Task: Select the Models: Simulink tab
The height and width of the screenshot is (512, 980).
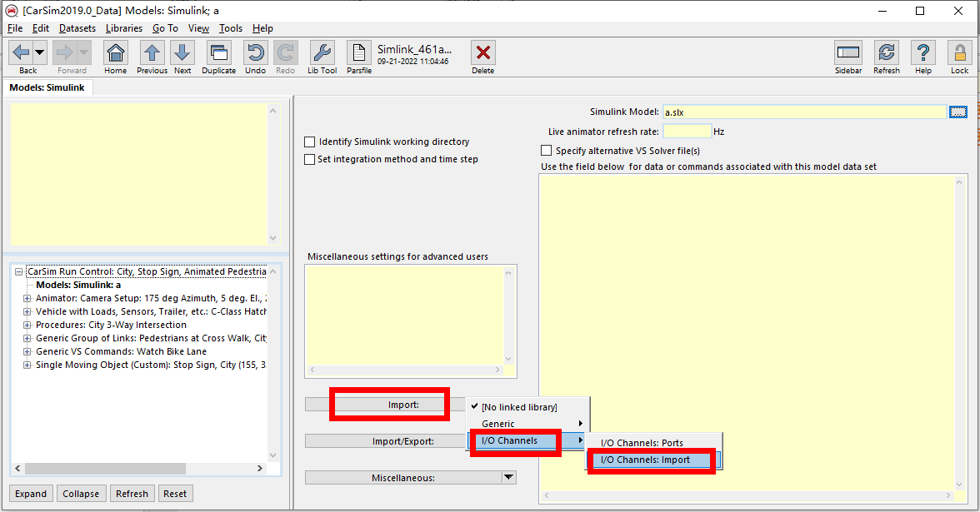Action: tap(47, 87)
